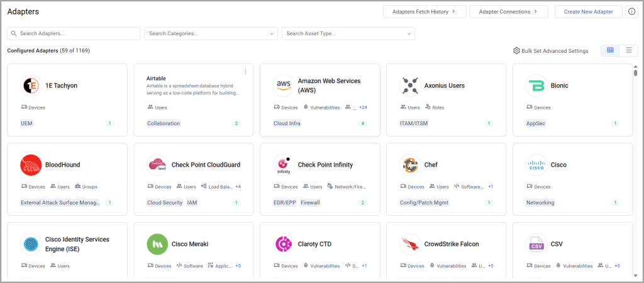Click the Axonius Users logo icon
The height and width of the screenshot is (283, 644).
coord(410,86)
